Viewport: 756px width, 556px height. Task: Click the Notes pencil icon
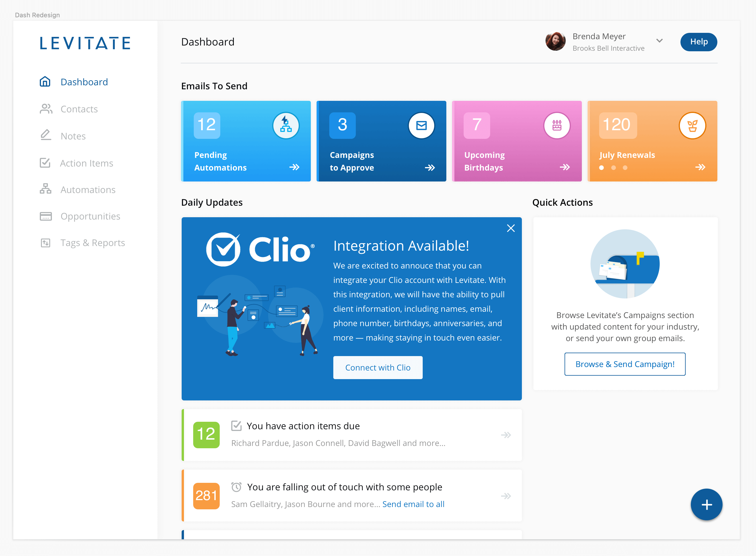46,135
